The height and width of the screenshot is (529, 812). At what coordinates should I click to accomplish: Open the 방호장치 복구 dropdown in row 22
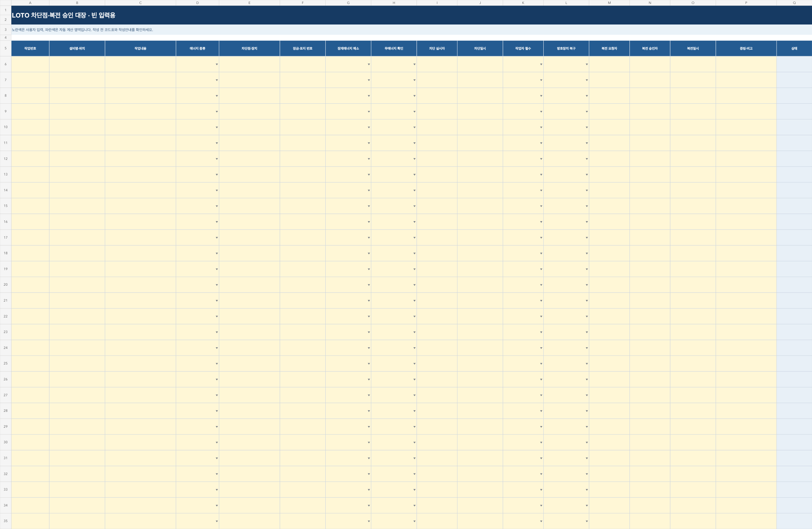[x=587, y=317]
